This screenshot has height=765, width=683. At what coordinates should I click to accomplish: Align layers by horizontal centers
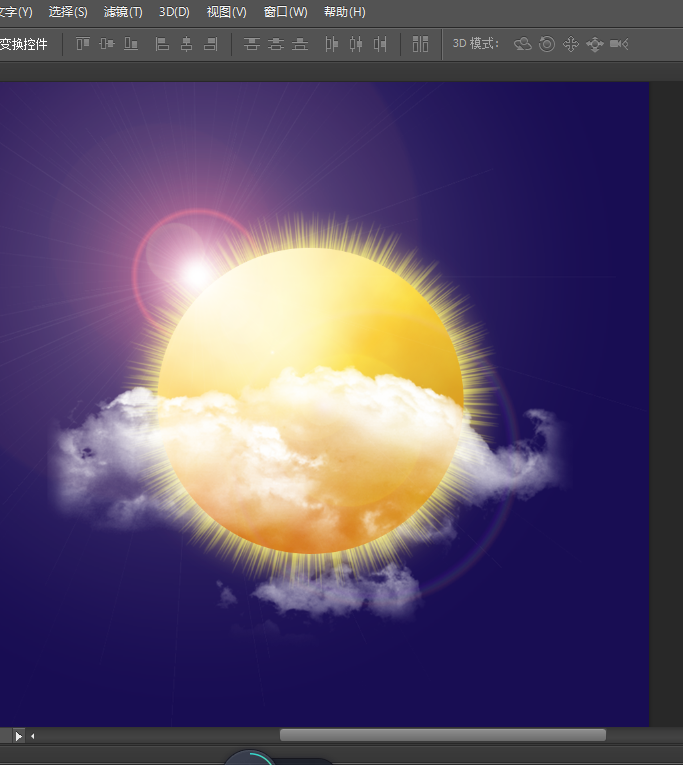186,44
